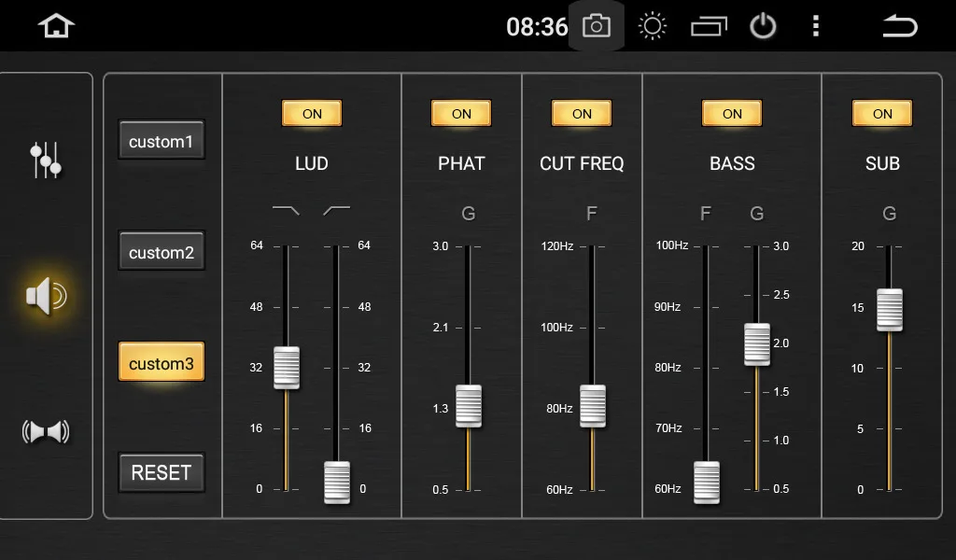Image resolution: width=956 pixels, height=560 pixels.
Task: Click the LUD low-pass slider handle
Action: (x=287, y=368)
